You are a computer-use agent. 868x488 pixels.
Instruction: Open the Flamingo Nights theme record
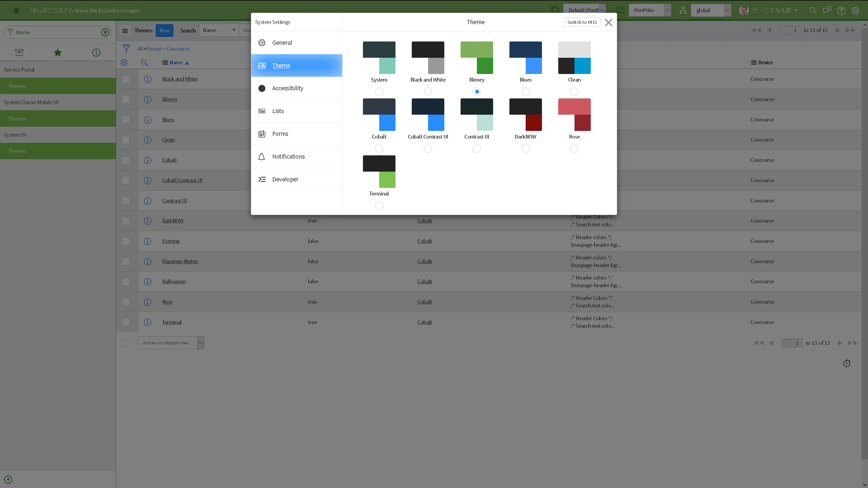pos(180,261)
